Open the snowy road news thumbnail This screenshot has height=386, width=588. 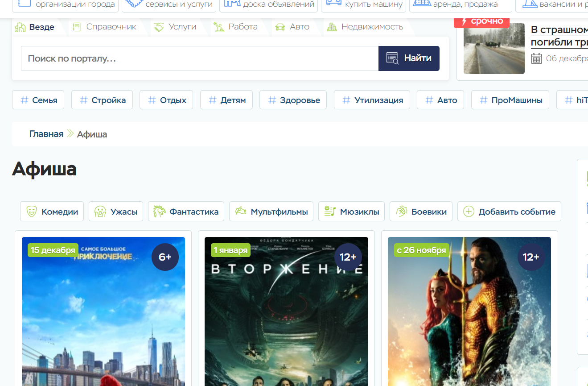pos(494,49)
